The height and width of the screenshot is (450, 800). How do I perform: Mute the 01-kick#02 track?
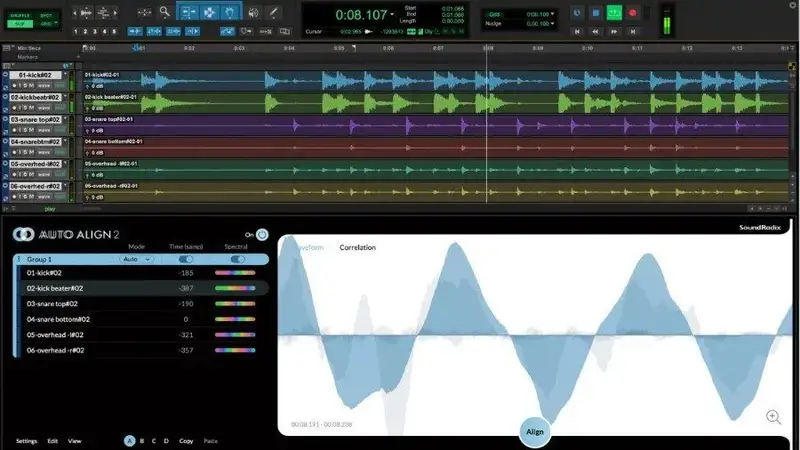click(x=31, y=86)
